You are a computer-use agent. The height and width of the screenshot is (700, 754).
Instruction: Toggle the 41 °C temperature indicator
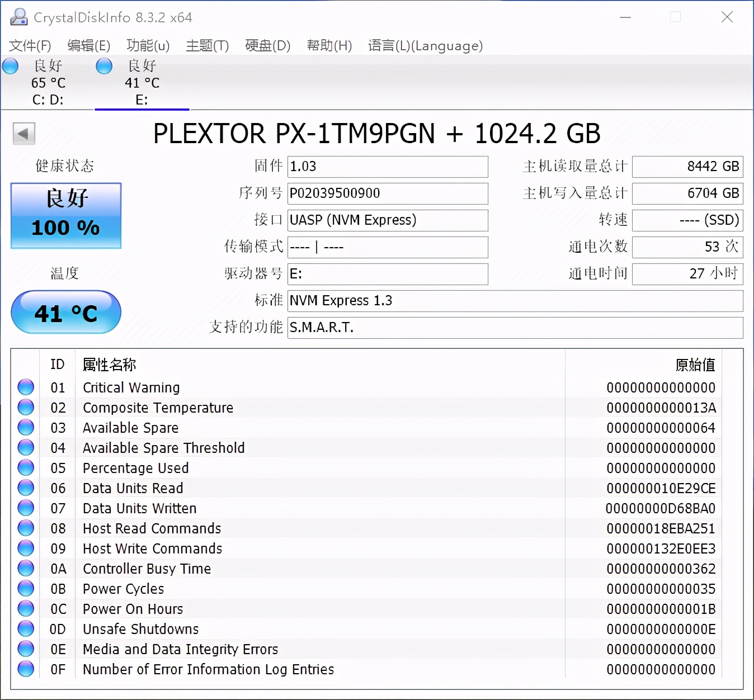65,313
